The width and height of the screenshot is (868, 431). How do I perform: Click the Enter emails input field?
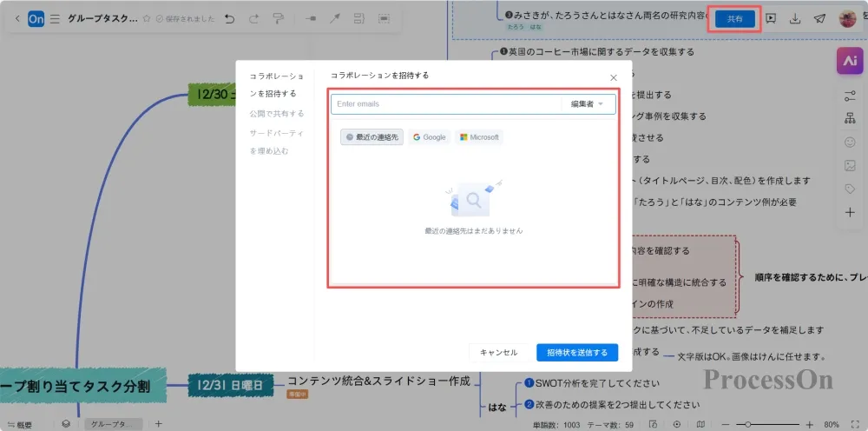click(x=444, y=104)
